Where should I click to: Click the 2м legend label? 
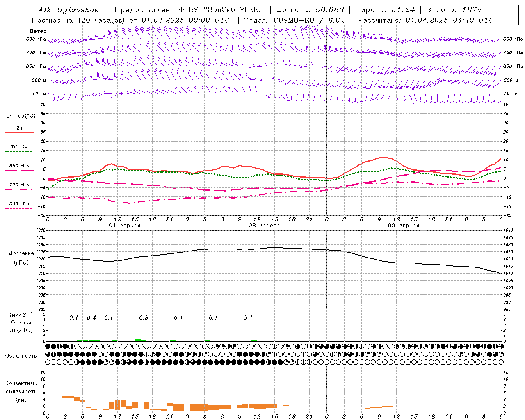[x=19, y=128]
